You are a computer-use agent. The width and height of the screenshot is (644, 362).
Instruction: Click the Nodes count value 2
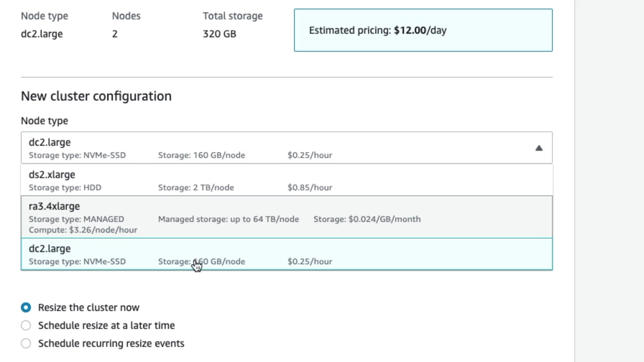tap(115, 34)
